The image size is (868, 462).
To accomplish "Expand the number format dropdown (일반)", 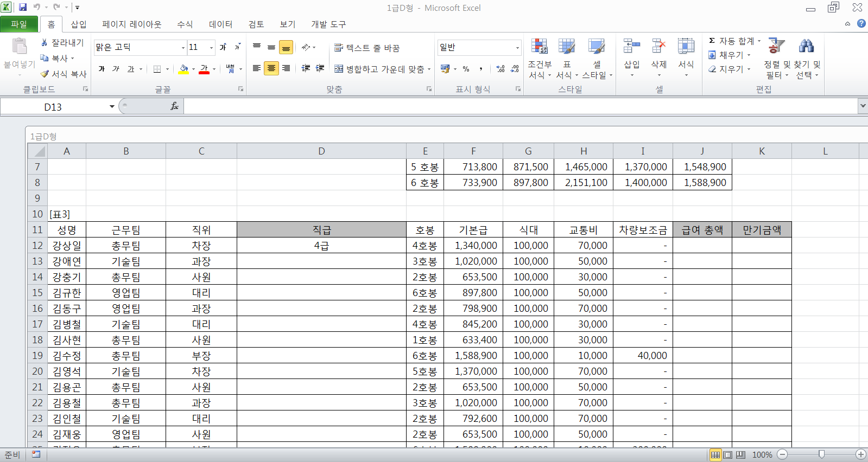I will pos(517,48).
